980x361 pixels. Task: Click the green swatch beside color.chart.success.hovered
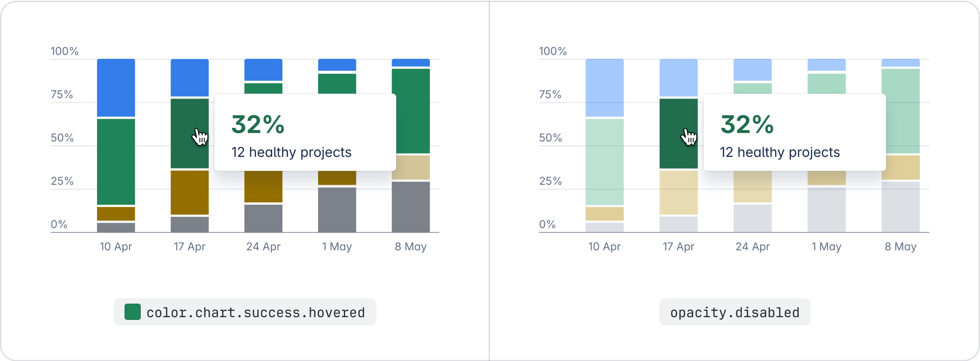(133, 312)
